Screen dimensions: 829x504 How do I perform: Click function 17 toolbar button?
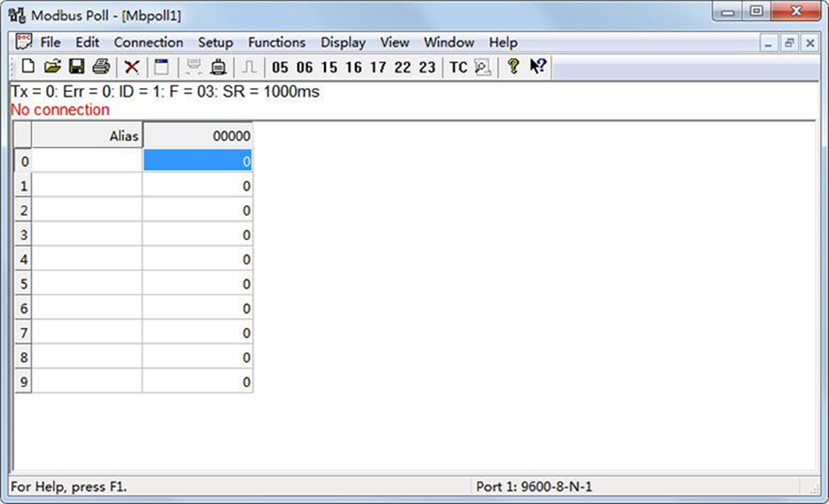coord(378,67)
